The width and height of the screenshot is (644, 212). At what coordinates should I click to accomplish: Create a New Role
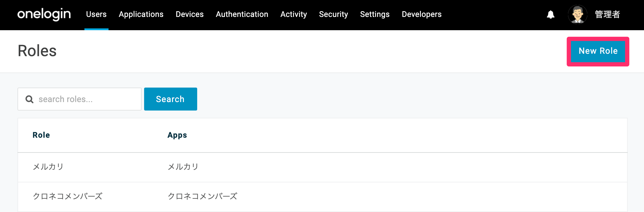(598, 51)
